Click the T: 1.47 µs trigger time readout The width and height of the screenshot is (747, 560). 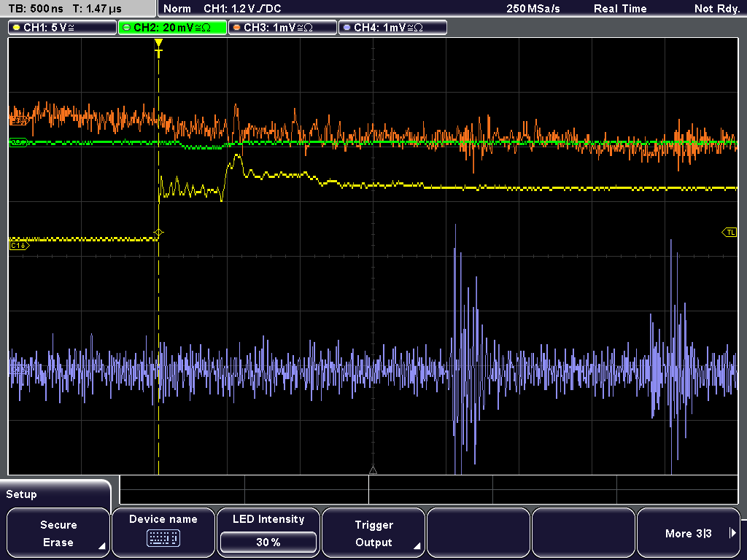point(97,9)
